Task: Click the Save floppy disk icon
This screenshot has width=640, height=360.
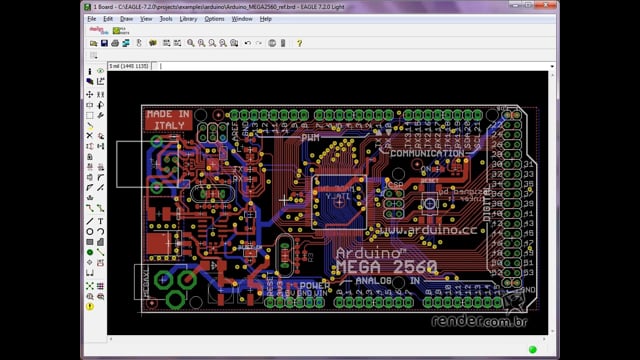Action: click(104, 43)
